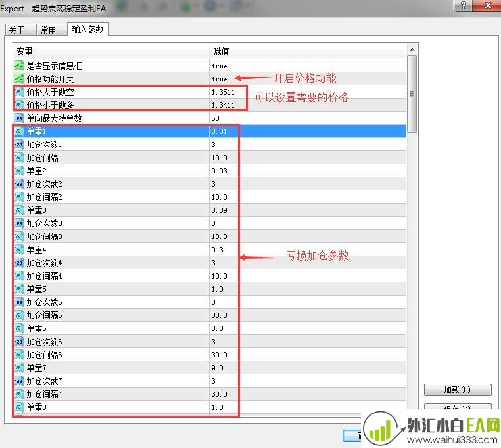
Task: Click the icon beside 加仓间隔4
Action: 19,276
